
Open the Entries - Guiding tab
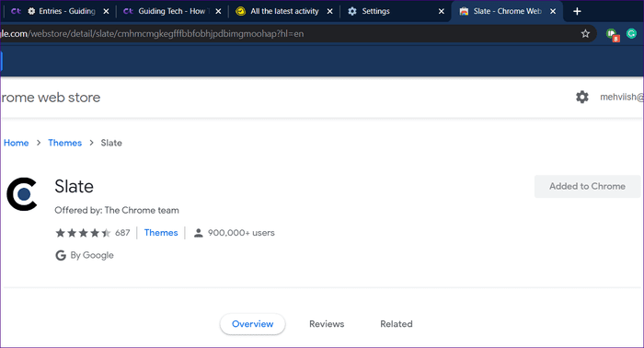click(60, 11)
